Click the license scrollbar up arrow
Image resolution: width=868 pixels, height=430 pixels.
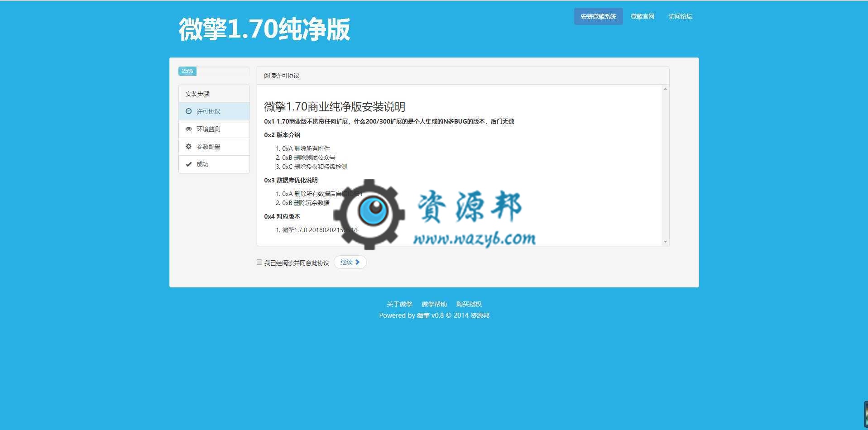665,89
